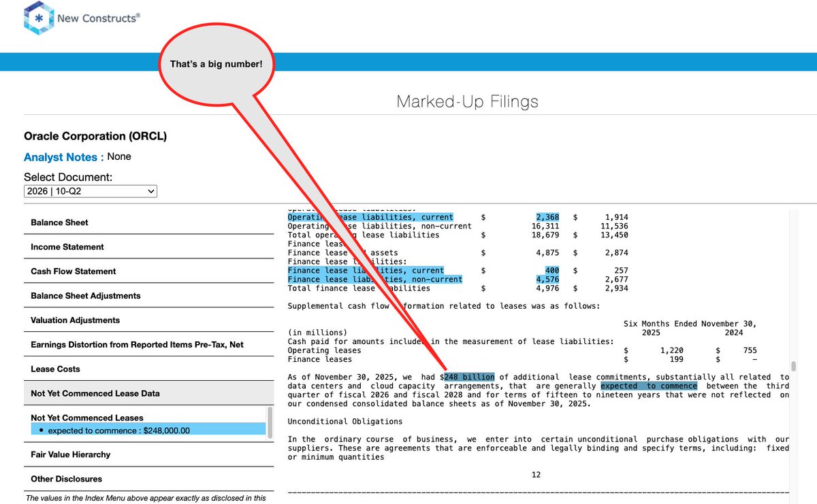Click the 13,450 prior-period total value
This screenshot has height=504, width=817.
click(613, 235)
